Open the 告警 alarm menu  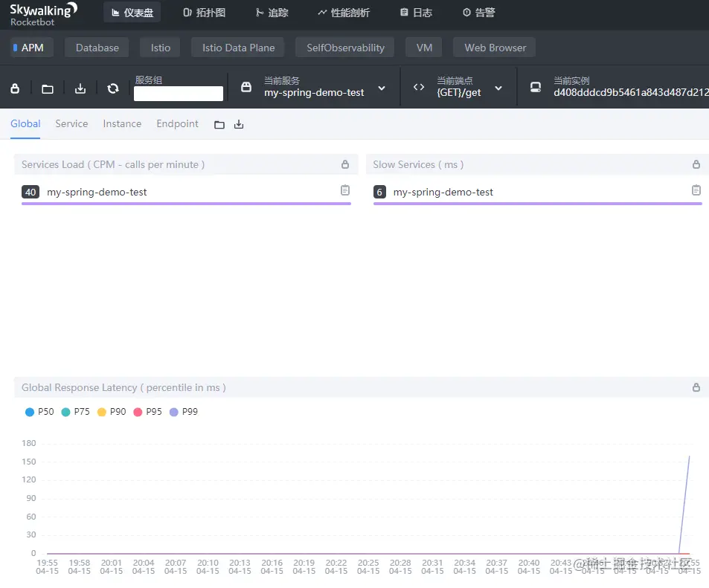tap(479, 13)
